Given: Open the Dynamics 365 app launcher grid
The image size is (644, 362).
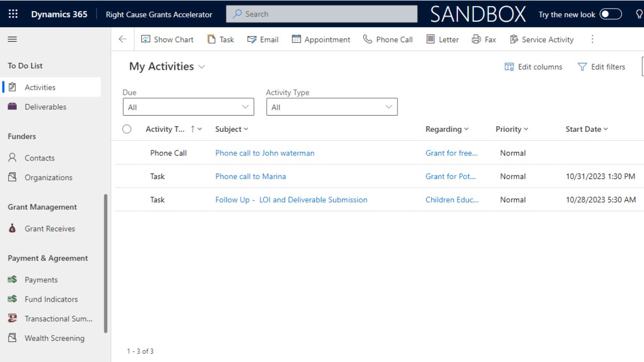Looking at the screenshot, I should (x=13, y=14).
